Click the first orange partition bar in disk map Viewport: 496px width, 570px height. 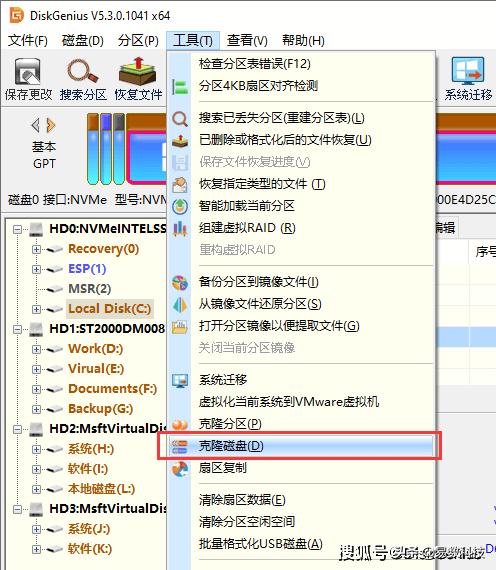pyautogui.click(x=93, y=149)
